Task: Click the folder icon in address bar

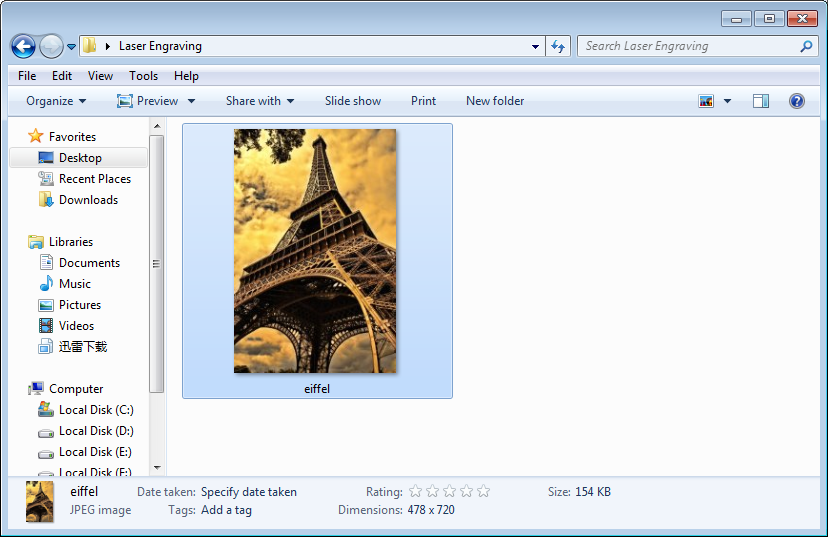Action: point(90,45)
